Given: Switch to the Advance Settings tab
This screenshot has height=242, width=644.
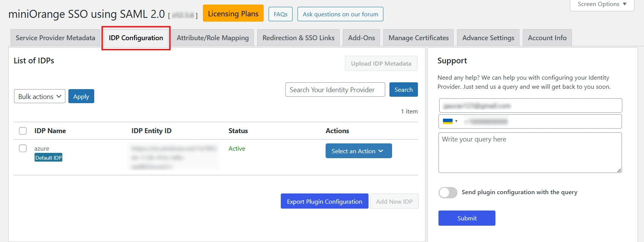Looking at the screenshot, I should tap(488, 38).
